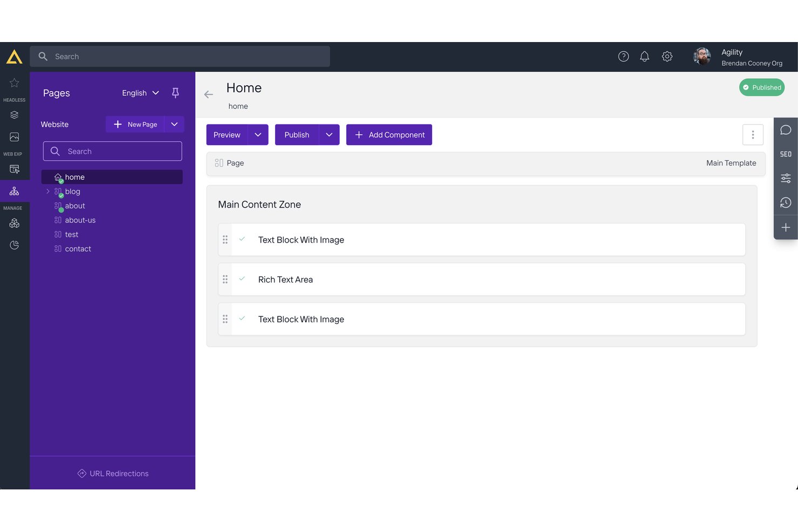Screen dimensions: 798x532
Task: Pin the Pages panel
Action: [175, 93]
